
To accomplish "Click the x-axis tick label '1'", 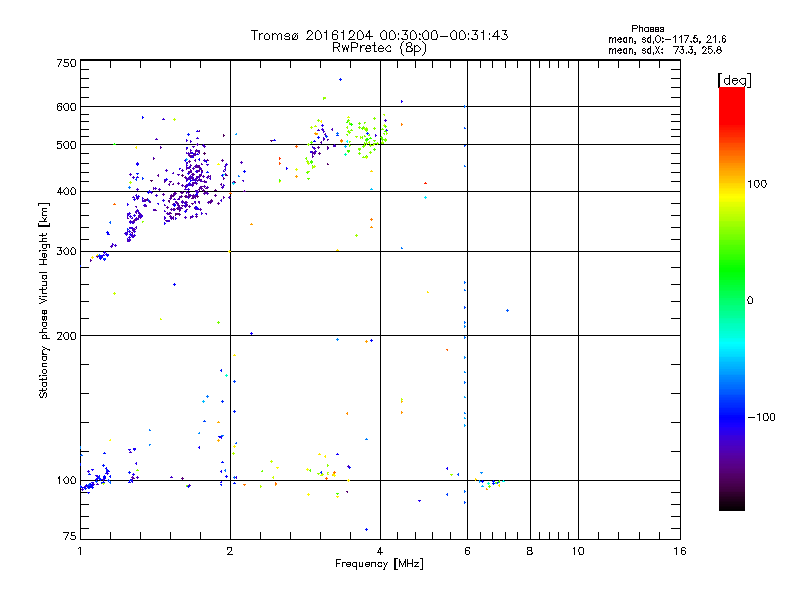I will [x=80, y=551].
